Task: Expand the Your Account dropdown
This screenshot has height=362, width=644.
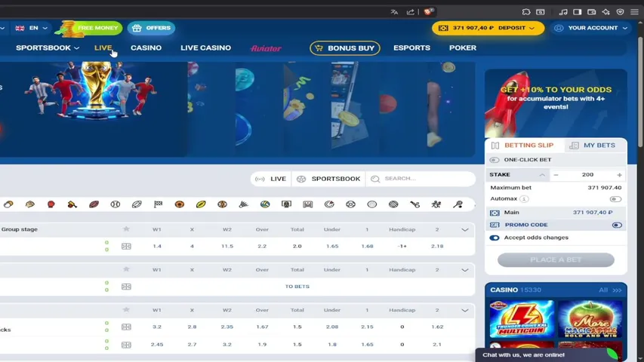Action: 590,28
